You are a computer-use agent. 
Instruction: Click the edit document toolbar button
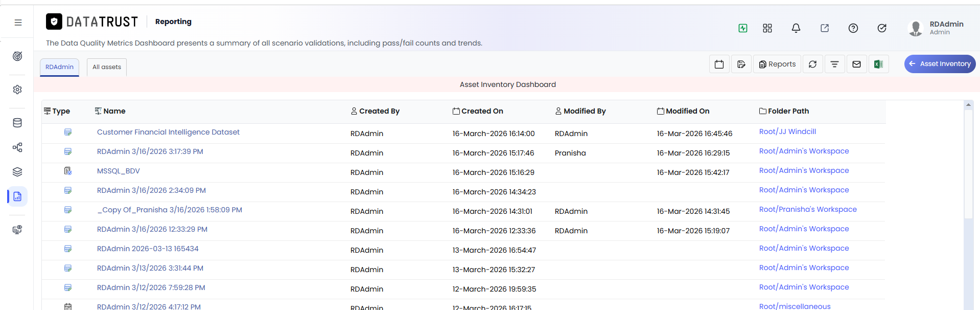point(741,64)
